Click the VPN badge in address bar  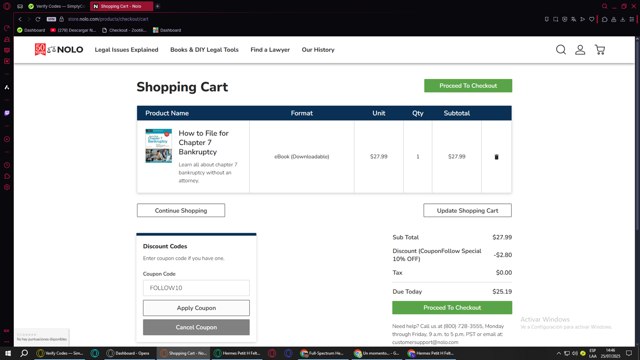pos(51,19)
